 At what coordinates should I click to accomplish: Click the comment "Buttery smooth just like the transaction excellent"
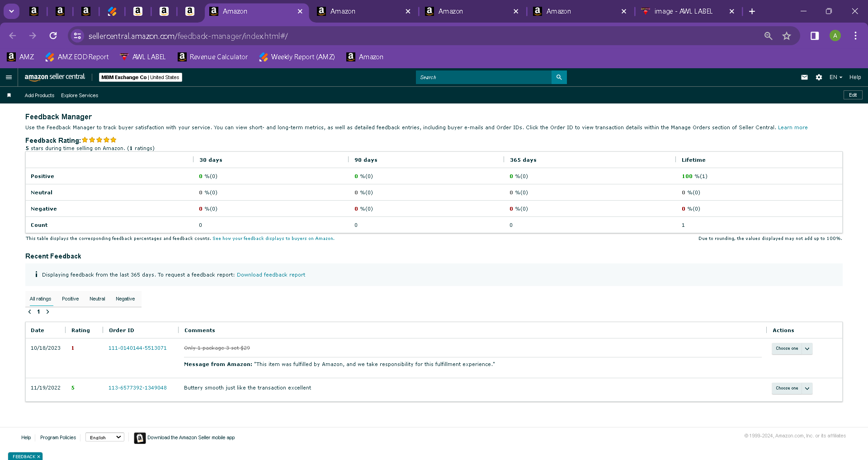pyautogui.click(x=248, y=388)
